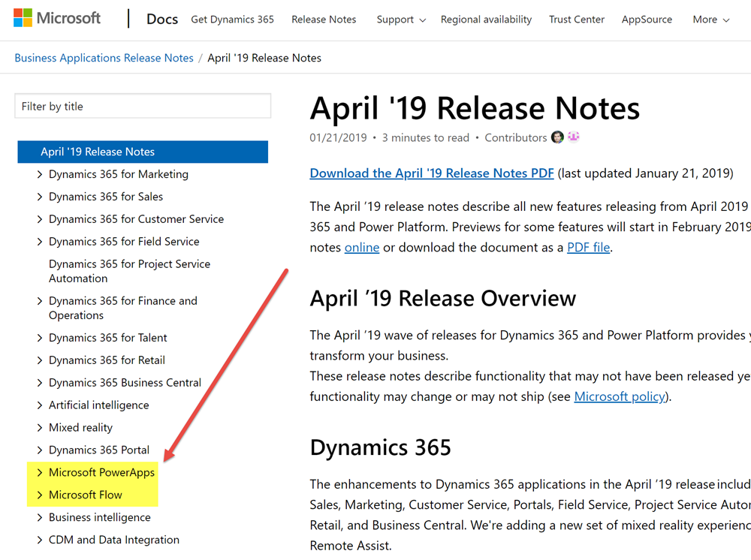
Task: Go to Docs home link
Action: (x=162, y=20)
